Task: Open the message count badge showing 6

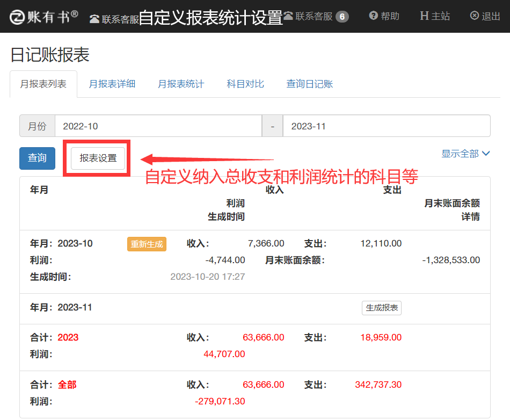Action: click(x=342, y=17)
